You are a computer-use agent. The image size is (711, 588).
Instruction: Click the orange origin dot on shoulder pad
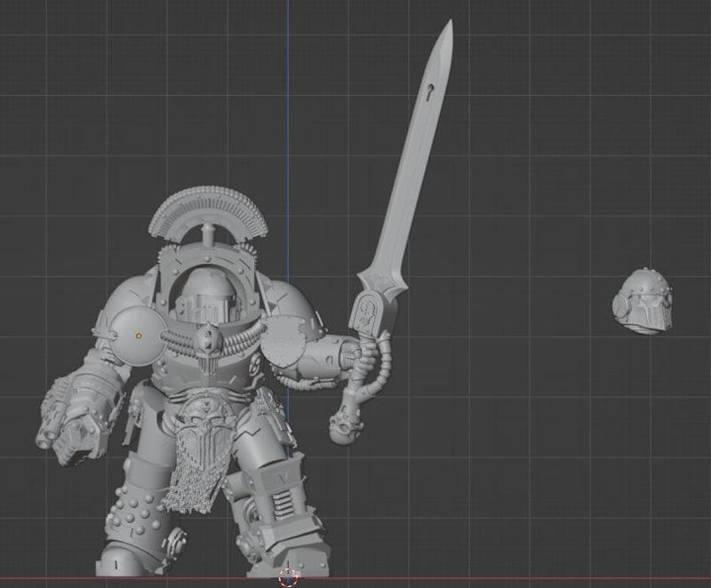tap(139, 336)
